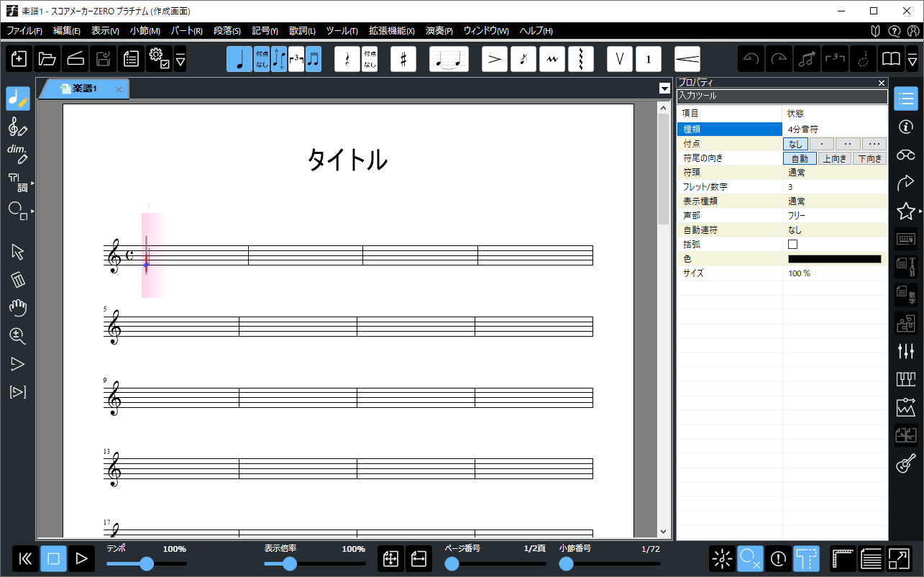
Task: Open the ファイル menu
Action: pos(24,31)
